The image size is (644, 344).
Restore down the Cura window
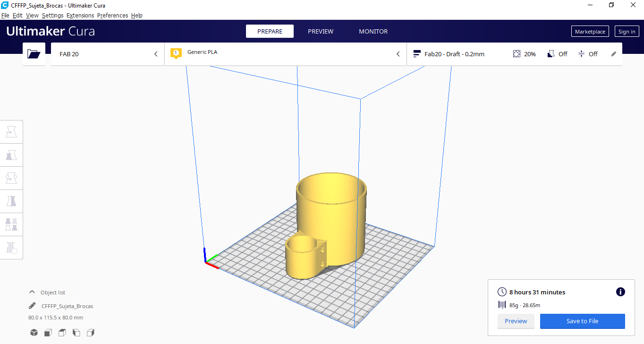[x=611, y=5]
